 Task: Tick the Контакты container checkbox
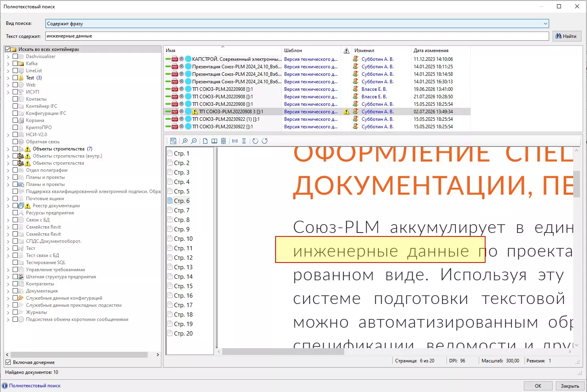point(15,99)
